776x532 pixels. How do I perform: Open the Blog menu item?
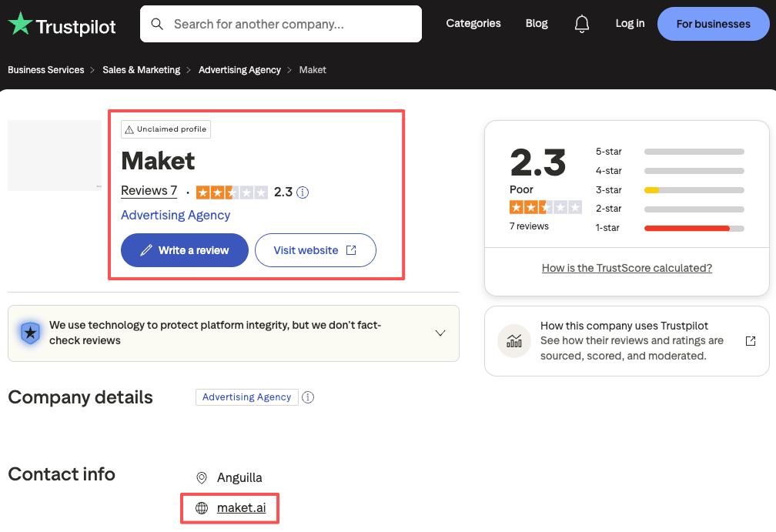pyautogui.click(x=537, y=23)
